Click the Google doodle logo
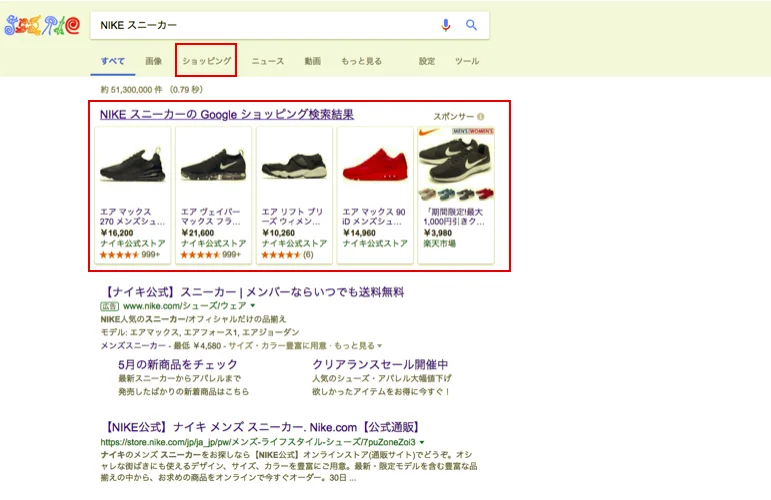Image resolution: width=771 pixels, height=500 pixels. click(x=42, y=25)
